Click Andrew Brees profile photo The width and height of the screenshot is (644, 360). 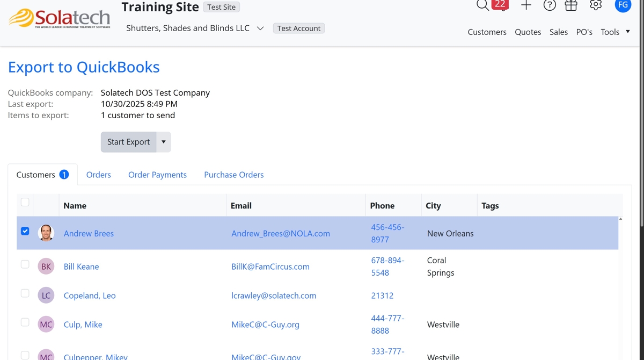[46, 233]
